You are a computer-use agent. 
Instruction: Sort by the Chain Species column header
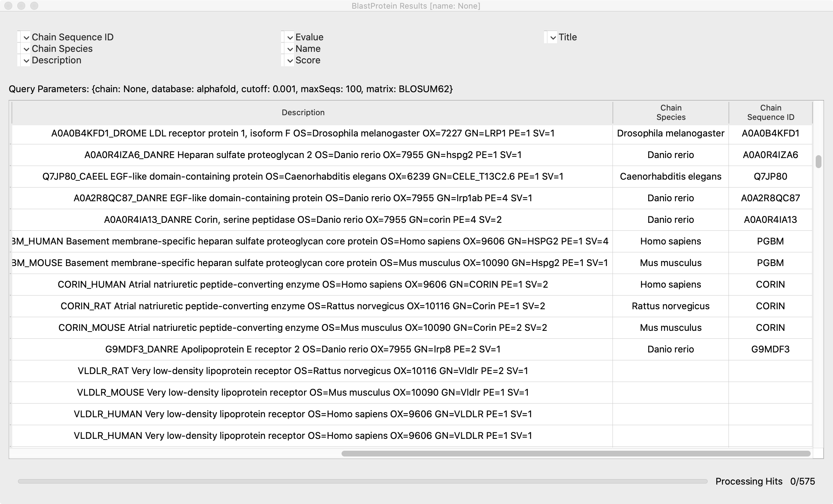pyautogui.click(x=671, y=113)
